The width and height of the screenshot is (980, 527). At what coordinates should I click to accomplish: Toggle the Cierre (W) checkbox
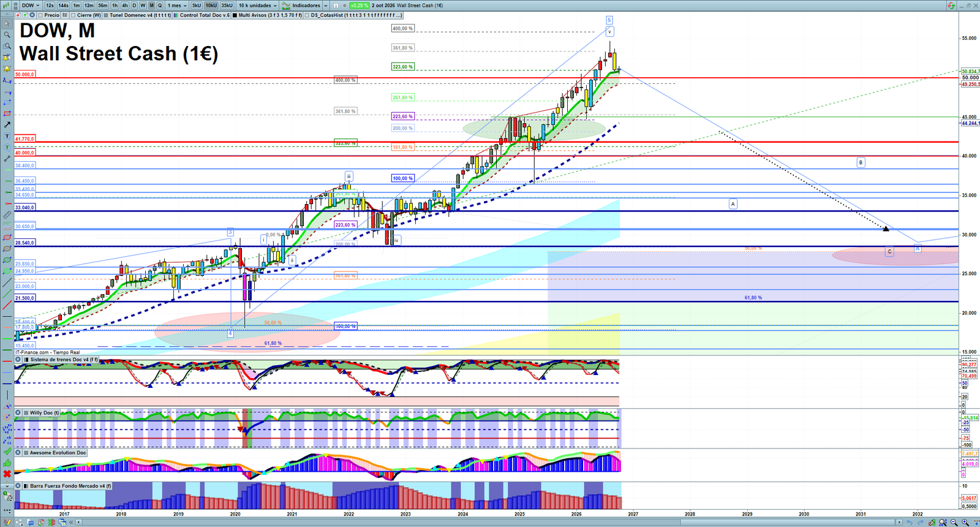73,15
